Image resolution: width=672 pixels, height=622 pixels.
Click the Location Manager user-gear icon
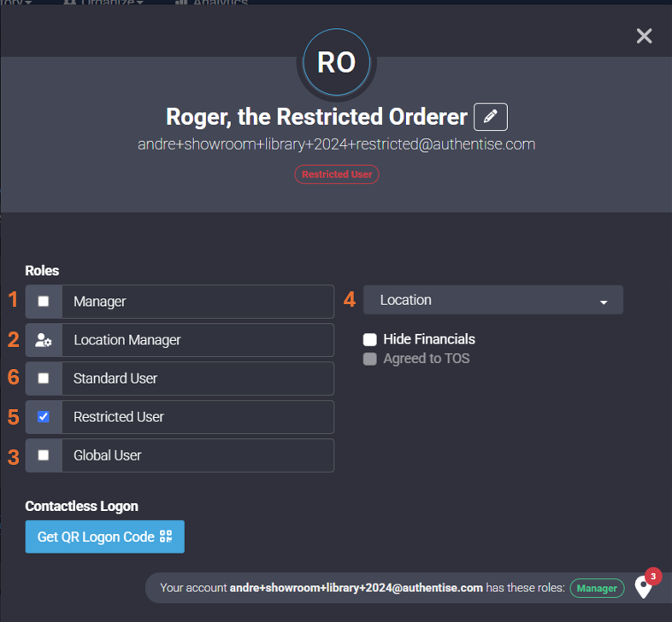[x=44, y=340]
